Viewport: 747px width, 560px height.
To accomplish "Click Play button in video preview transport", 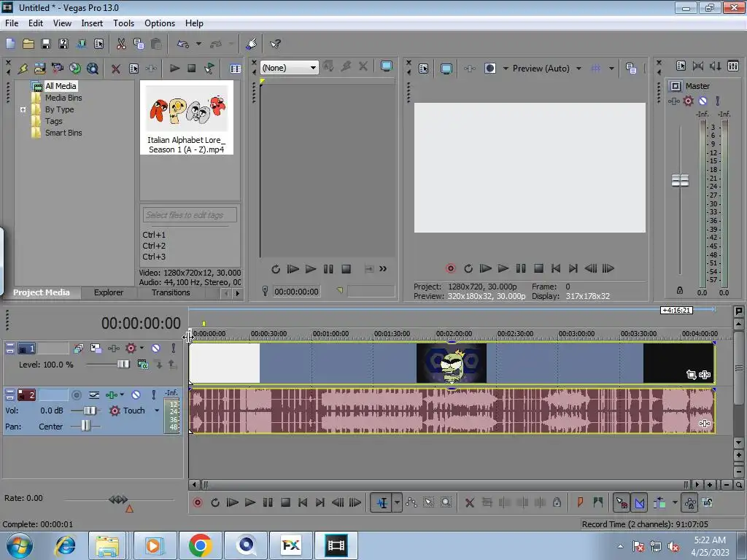I will point(503,268).
